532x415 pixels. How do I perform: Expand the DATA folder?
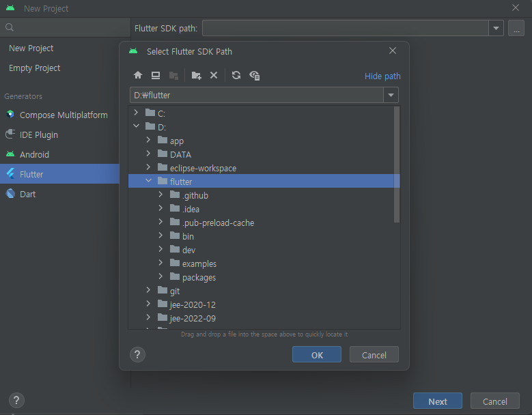[x=148, y=154]
